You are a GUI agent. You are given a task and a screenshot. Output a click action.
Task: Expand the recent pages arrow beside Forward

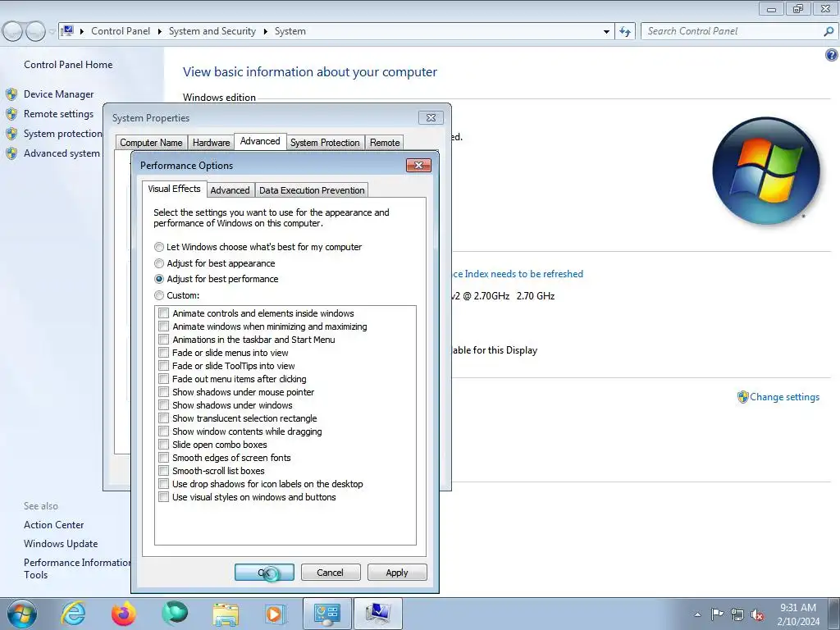click(52, 32)
